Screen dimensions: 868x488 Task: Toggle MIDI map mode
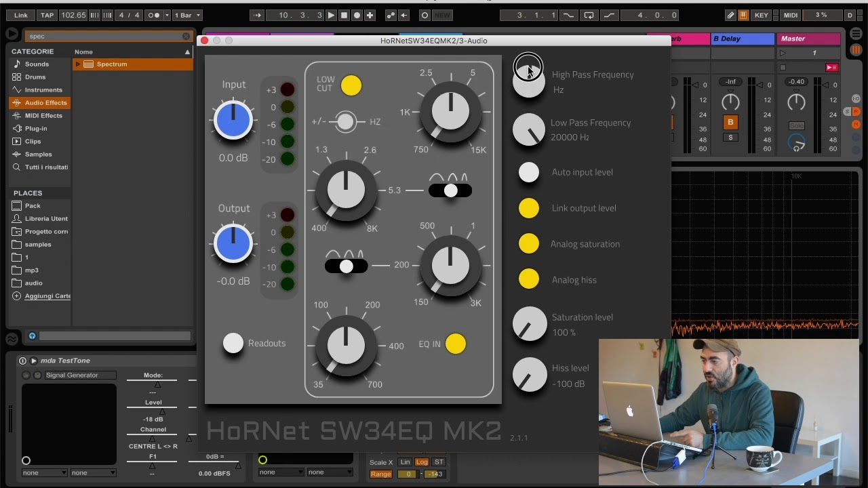(791, 15)
